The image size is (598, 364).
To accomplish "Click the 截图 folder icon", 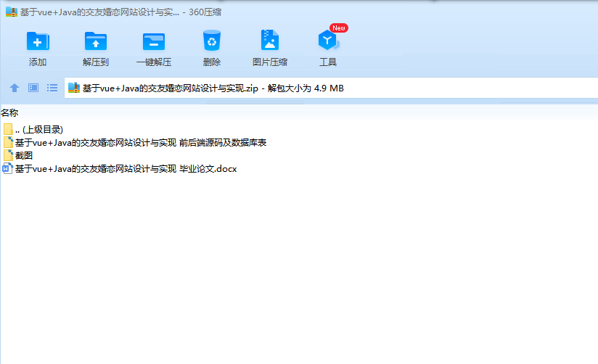I will 8,155.
